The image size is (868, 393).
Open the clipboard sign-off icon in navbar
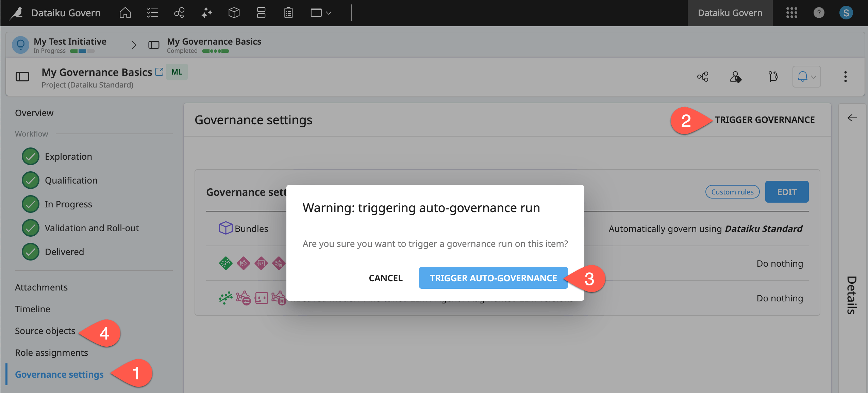pyautogui.click(x=288, y=13)
